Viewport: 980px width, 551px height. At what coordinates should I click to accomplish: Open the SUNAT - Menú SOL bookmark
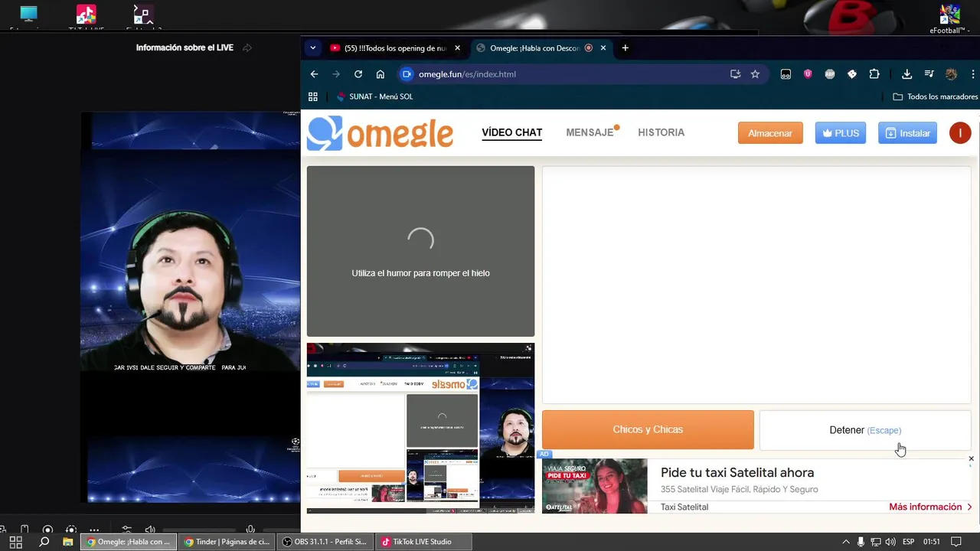tap(374, 96)
